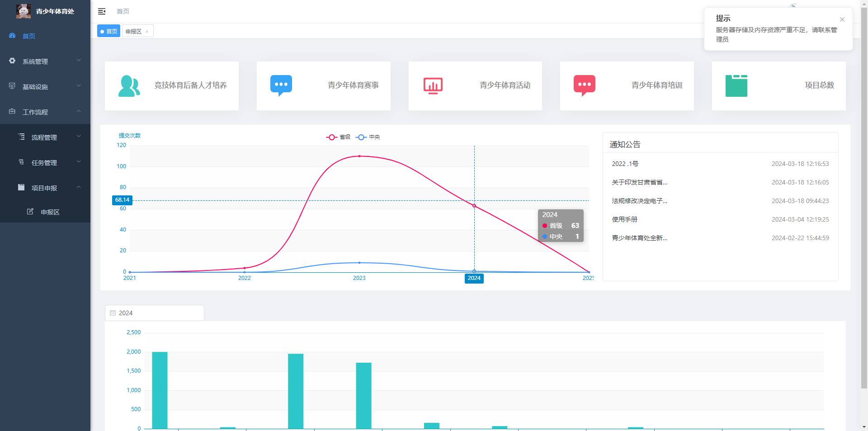Screen dimensions: 868x431
Task: Click the sidebar collapse hamburger icon
Action: 102,11
